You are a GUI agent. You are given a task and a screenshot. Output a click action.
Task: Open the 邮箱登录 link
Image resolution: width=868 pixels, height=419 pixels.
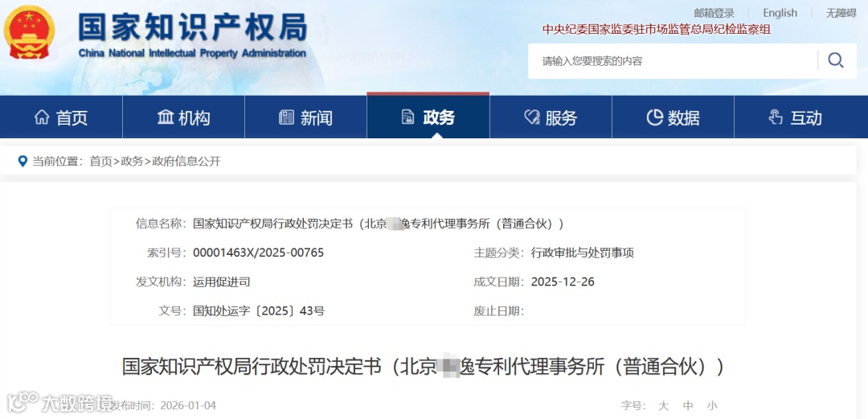coord(714,14)
